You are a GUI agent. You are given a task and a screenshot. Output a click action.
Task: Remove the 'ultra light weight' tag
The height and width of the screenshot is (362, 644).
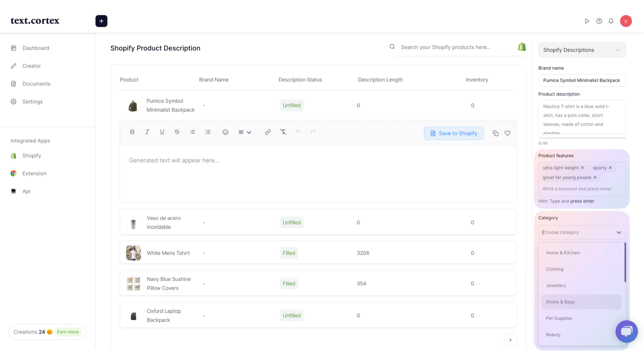(582, 168)
